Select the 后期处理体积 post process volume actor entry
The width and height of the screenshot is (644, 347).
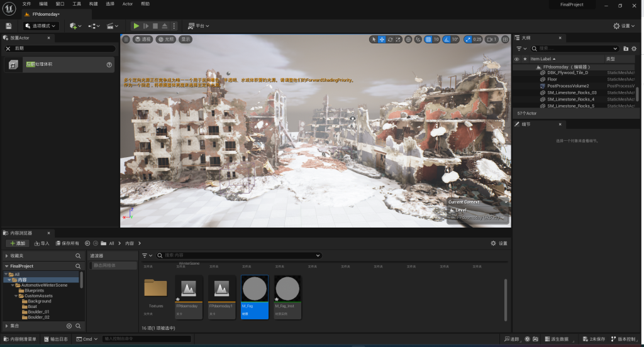[59, 65]
